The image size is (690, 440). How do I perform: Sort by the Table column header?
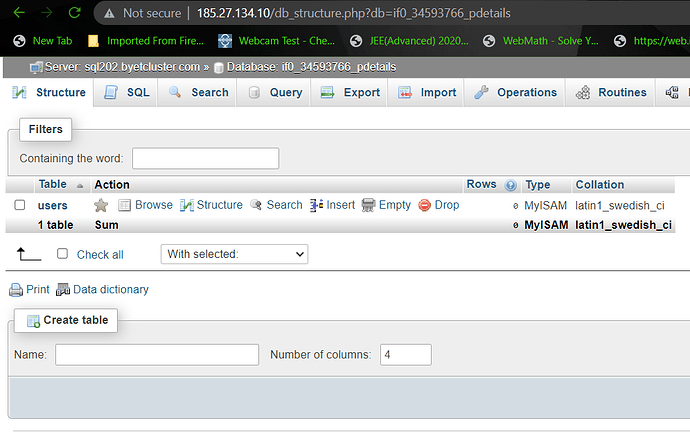(52, 185)
